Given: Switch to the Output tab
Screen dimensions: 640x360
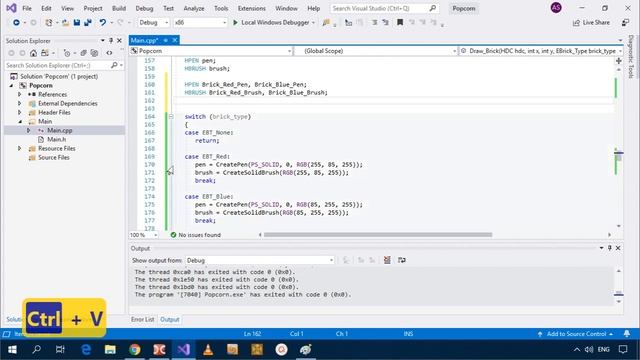Looking at the screenshot, I should [169, 320].
